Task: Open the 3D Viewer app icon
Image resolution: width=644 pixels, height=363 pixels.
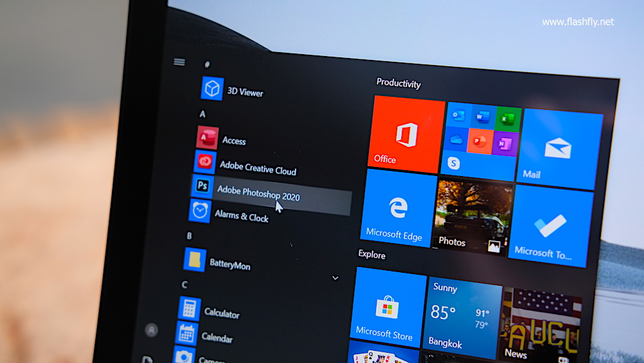Action: point(212,88)
